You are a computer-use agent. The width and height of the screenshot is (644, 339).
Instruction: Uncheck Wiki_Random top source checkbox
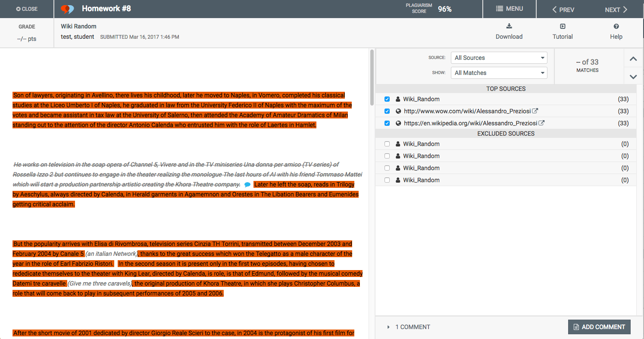point(387,99)
